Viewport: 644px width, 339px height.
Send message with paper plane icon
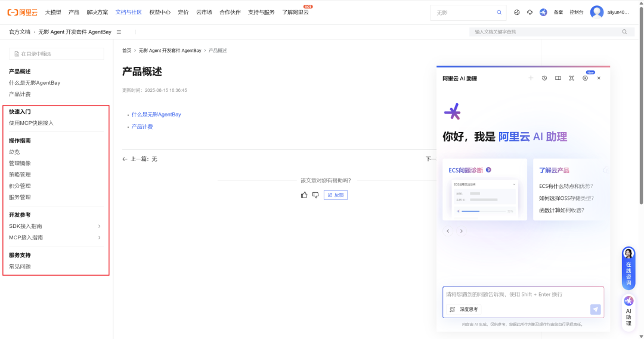tap(595, 309)
